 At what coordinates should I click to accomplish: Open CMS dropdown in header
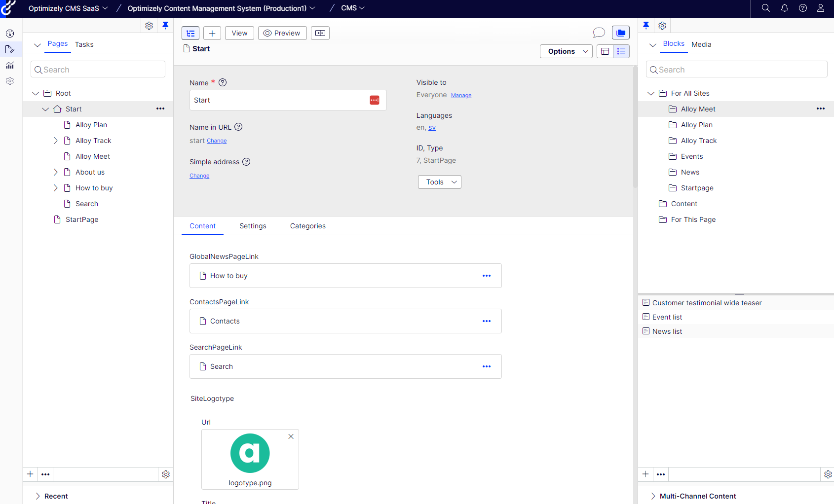click(353, 8)
